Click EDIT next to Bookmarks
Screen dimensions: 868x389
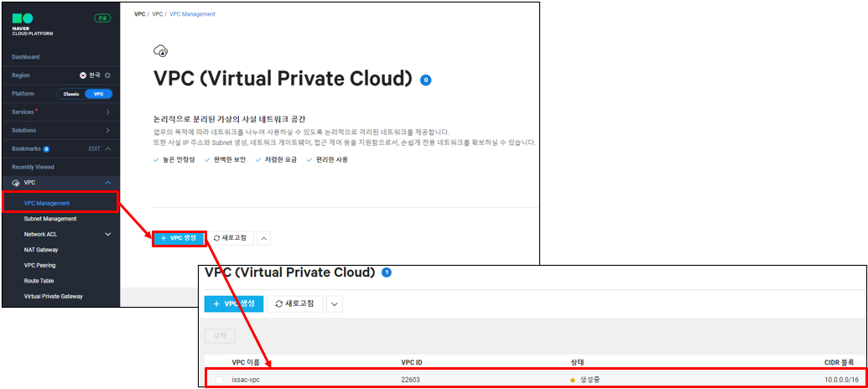pyautogui.click(x=96, y=149)
